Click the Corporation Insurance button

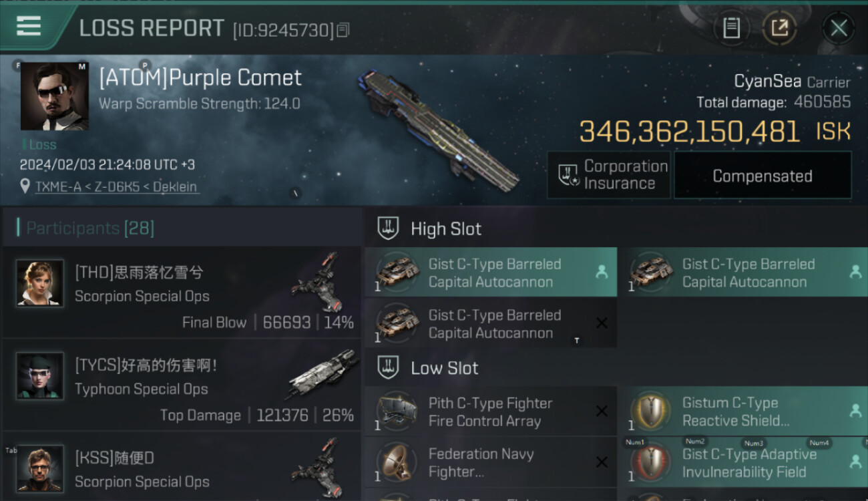[608, 175]
